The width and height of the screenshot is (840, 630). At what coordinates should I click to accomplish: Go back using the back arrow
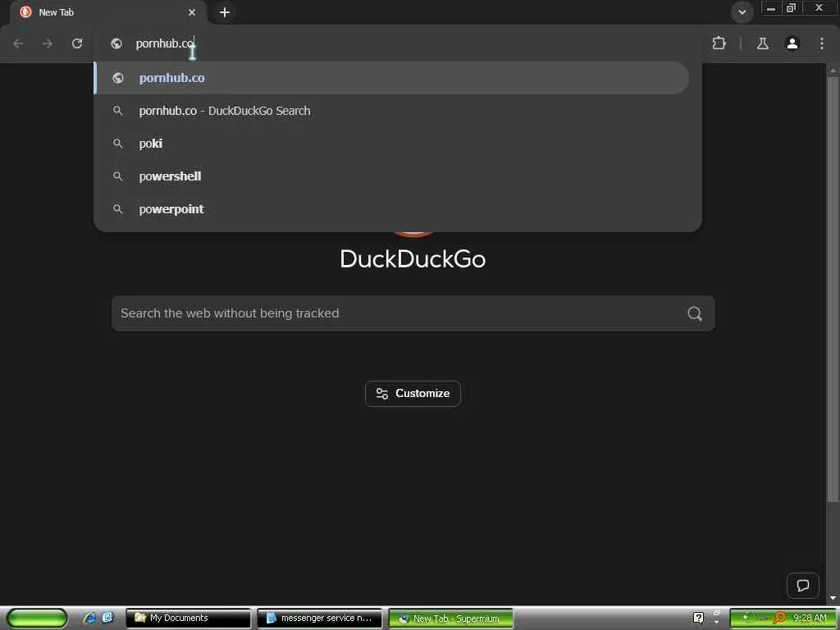(18, 43)
